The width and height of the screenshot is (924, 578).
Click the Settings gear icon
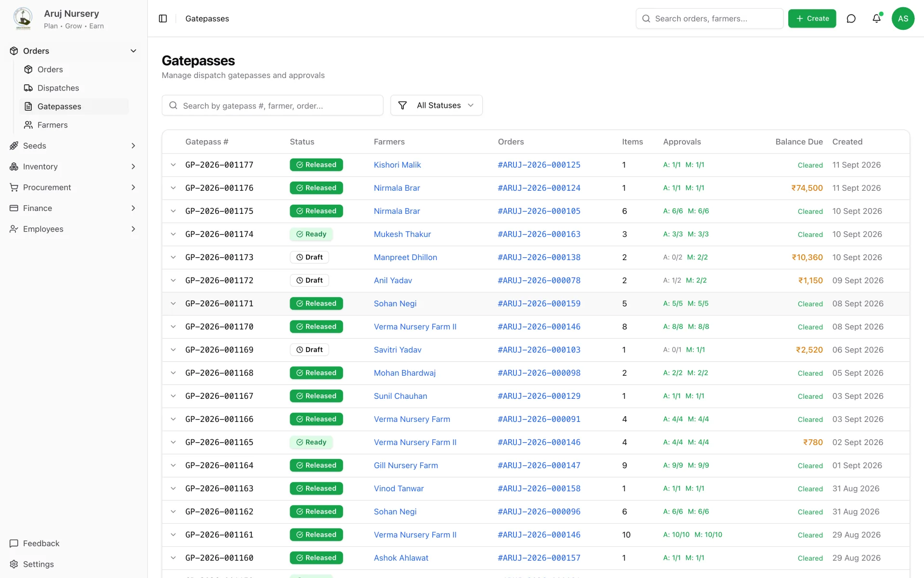coord(14,564)
